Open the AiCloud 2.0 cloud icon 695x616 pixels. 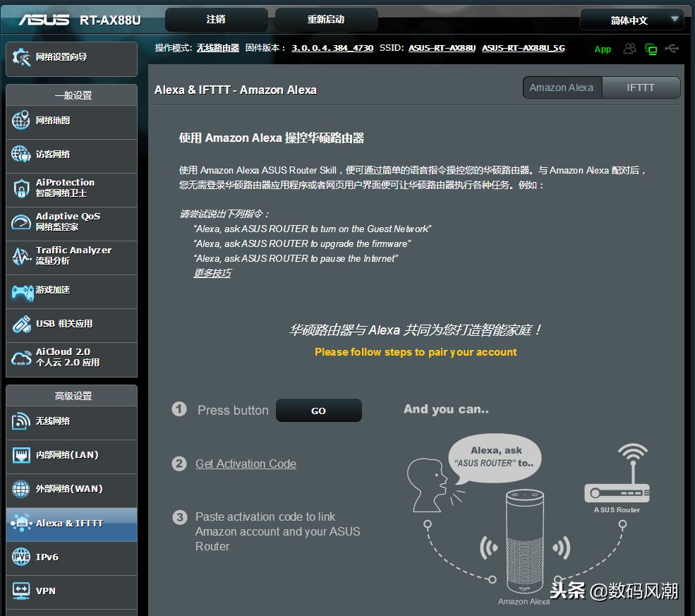[21, 358]
